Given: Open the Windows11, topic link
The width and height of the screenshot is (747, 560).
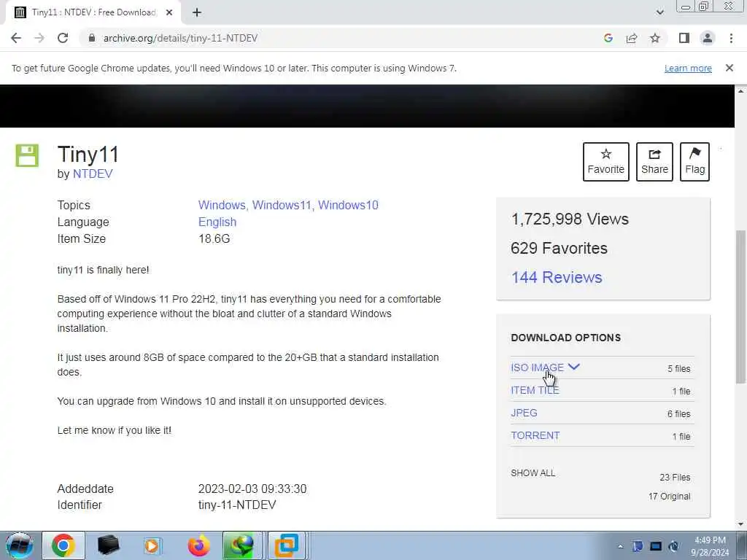Looking at the screenshot, I should pyautogui.click(x=283, y=205).
